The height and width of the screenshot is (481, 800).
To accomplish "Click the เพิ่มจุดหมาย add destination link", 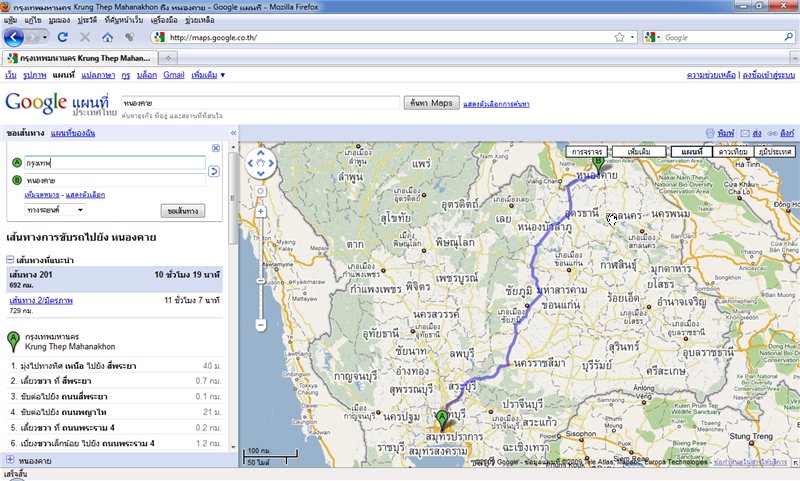I will tap(42, 195).
